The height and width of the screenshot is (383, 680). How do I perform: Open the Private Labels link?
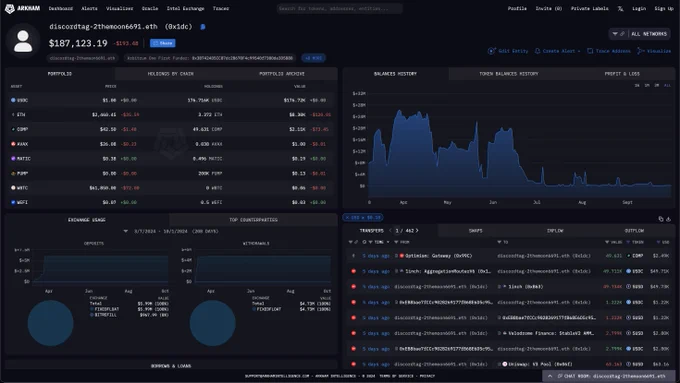[x=589, y=9]
